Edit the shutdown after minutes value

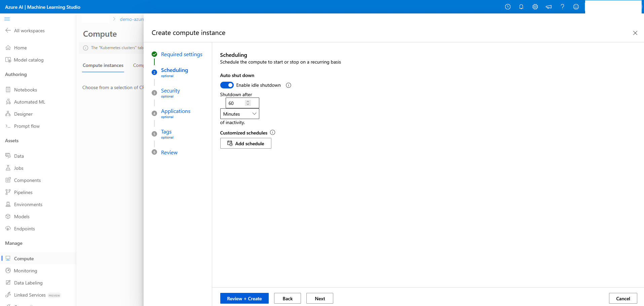pyautogui.click(x=235, y=103)
